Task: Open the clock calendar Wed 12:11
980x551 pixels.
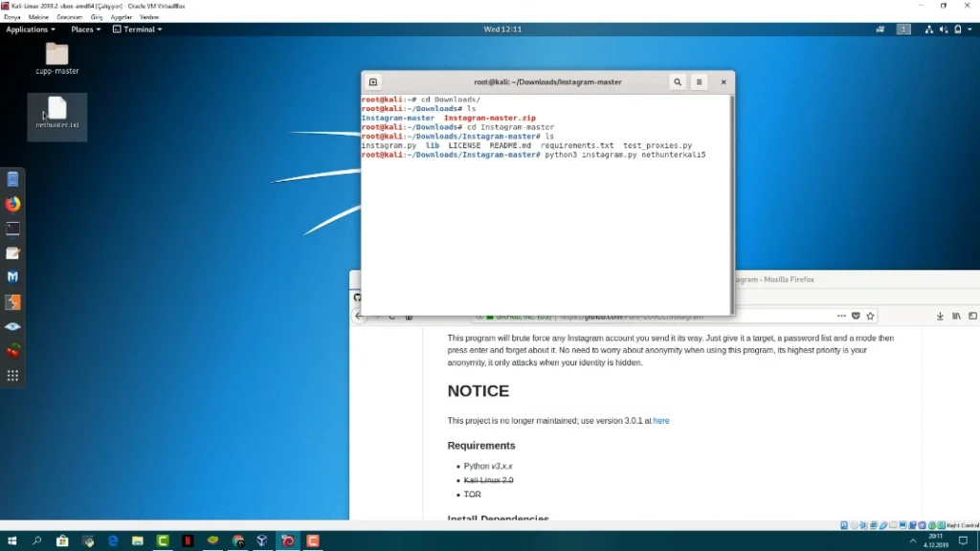Action: (502, 30)
